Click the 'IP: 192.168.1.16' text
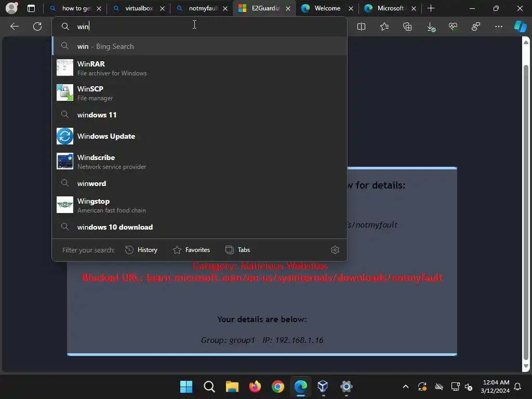 point(293,340)
